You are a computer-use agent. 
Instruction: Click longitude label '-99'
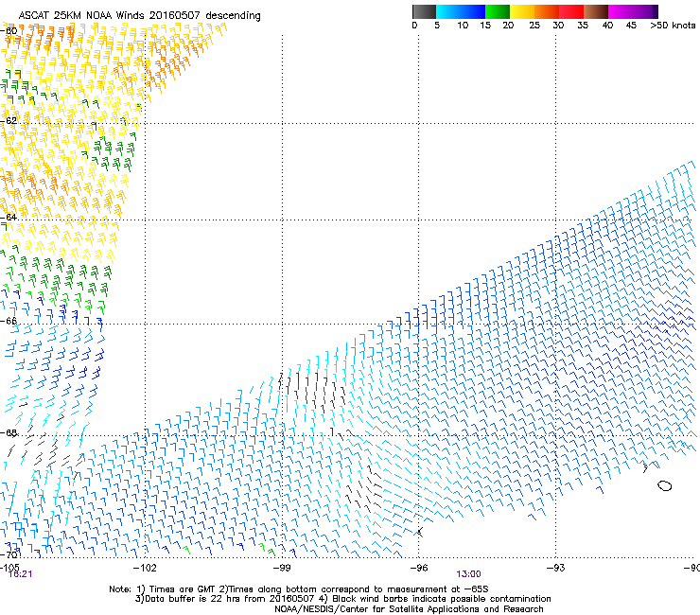(x=282, y=568)
